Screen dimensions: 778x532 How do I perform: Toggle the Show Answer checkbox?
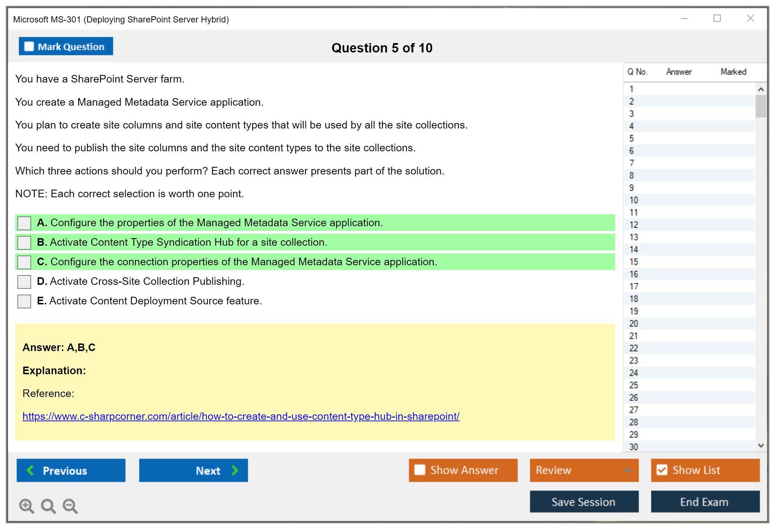[420, 470]
